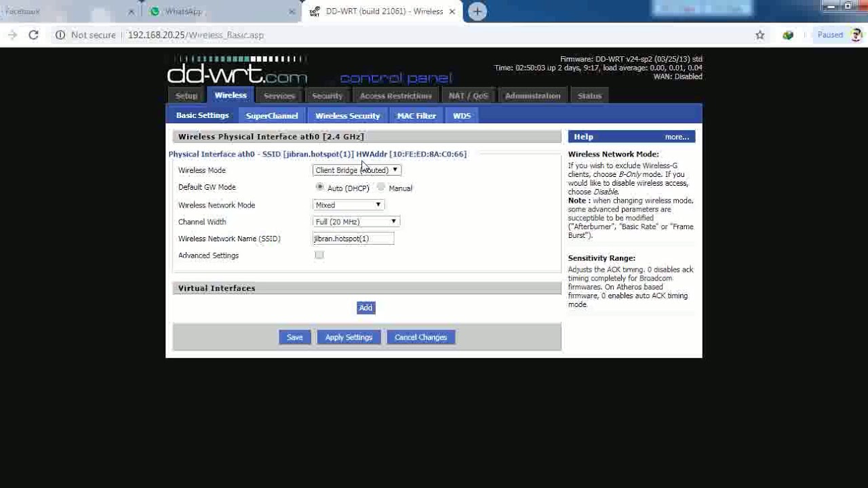The image size is (868, 488).
Task: Click the green extension icon in toolbar
Action: tap(788, 35)
